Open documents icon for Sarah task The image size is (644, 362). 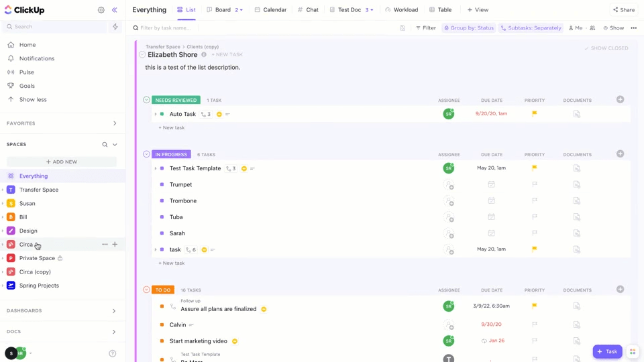[577, 233]
